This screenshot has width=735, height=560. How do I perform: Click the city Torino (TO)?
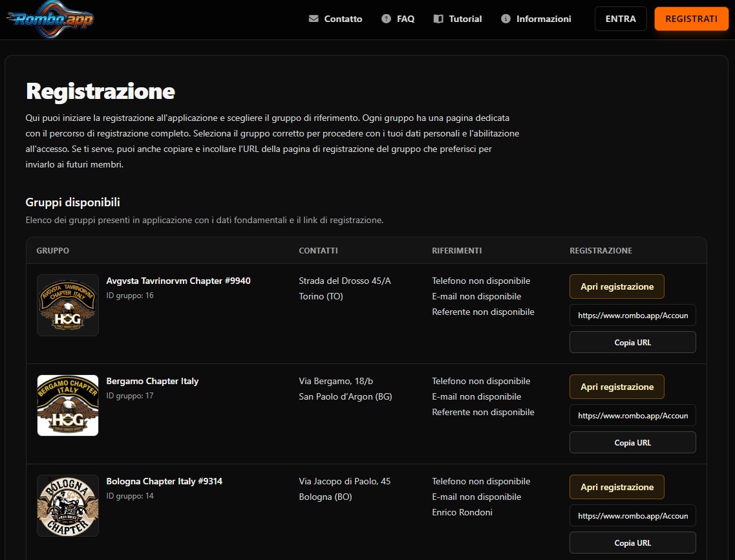point(321,296)
